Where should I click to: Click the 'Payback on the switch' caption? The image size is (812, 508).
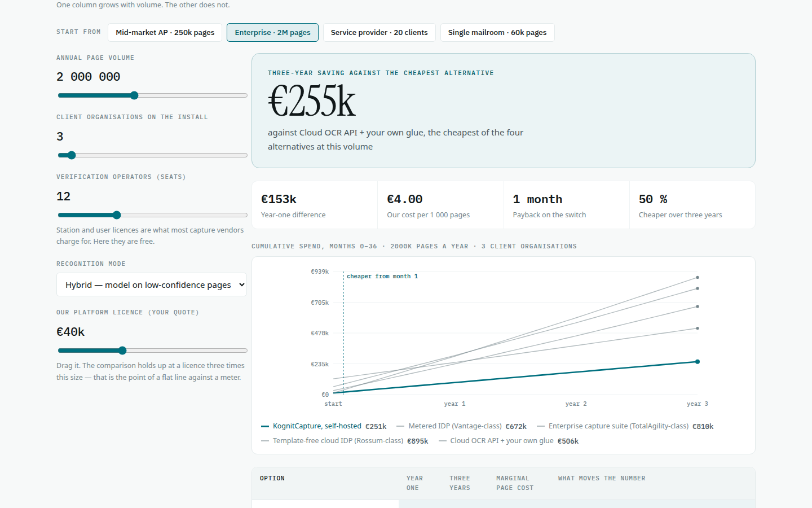(x=549, y=215)
